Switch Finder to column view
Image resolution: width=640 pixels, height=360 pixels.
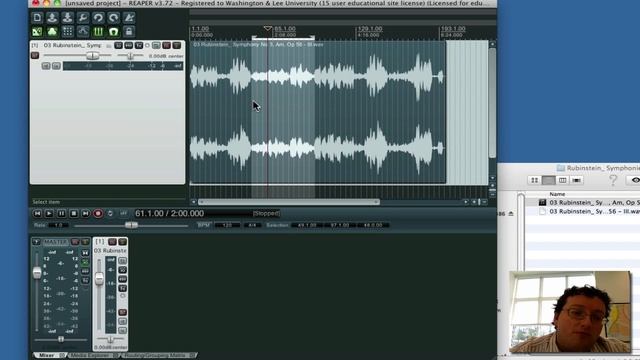tap(562, 180)
